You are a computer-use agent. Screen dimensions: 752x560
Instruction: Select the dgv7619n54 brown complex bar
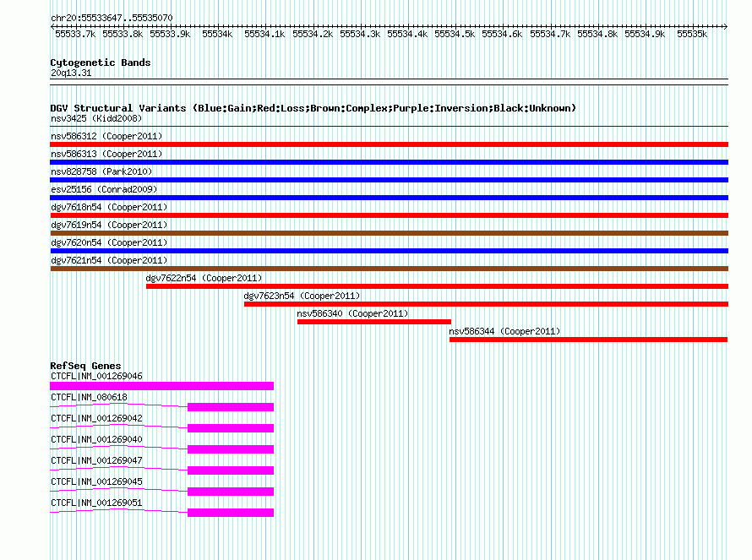tap(389, 233)
